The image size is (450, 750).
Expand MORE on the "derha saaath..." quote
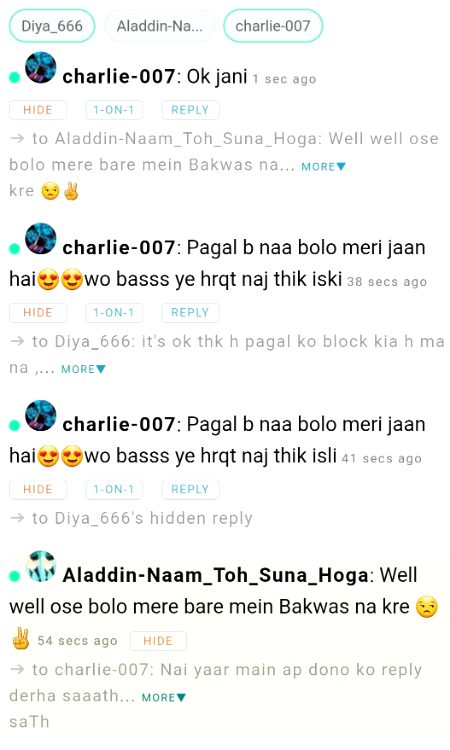(164, 697)
